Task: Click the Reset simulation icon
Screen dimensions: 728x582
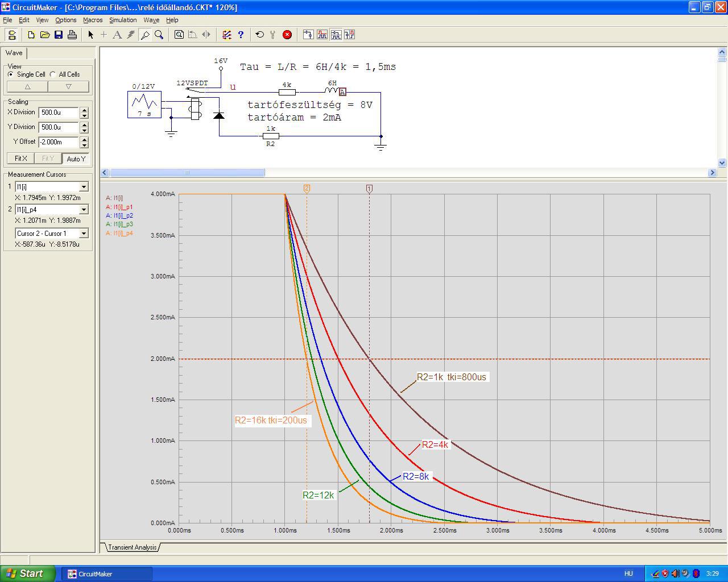Action: 260,35
